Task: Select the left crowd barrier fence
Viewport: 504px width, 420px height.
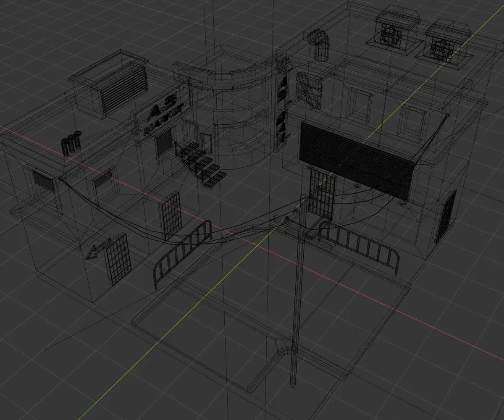Action: coord(183,255)
